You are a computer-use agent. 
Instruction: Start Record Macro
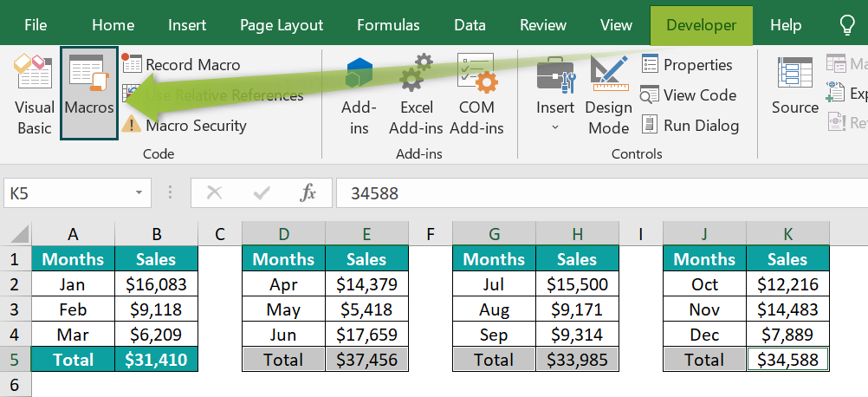182,65
